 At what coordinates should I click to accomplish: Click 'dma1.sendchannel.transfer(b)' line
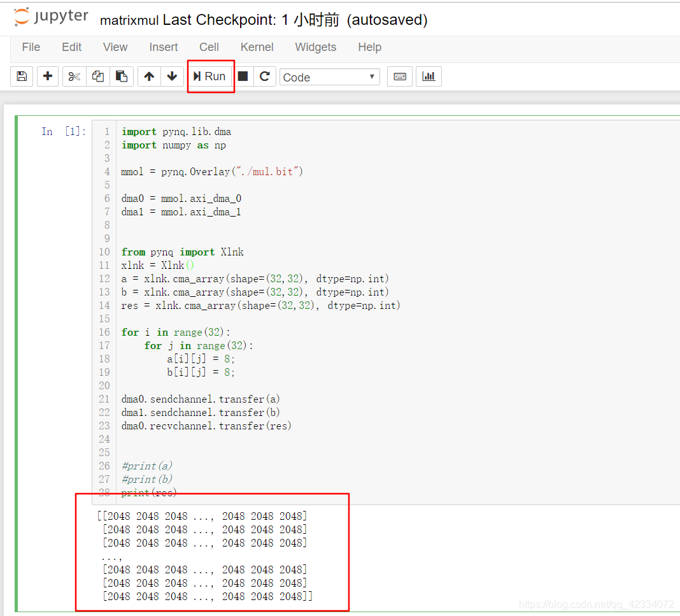tap(201, 413)
